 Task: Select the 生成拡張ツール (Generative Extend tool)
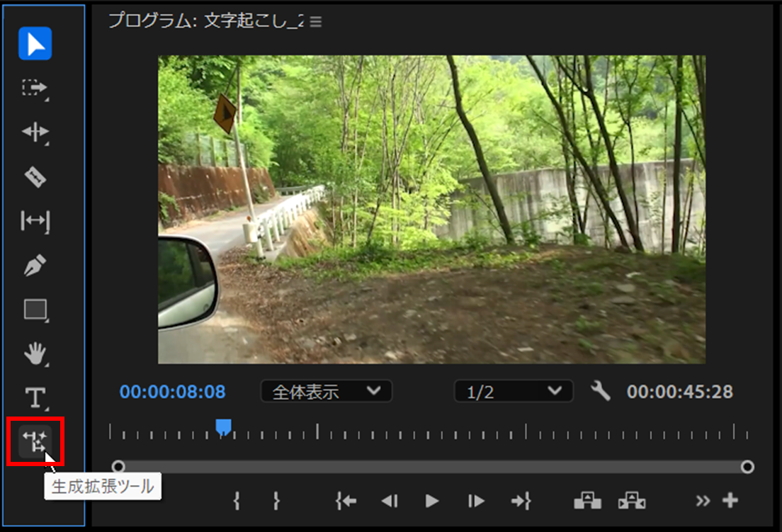34,441
